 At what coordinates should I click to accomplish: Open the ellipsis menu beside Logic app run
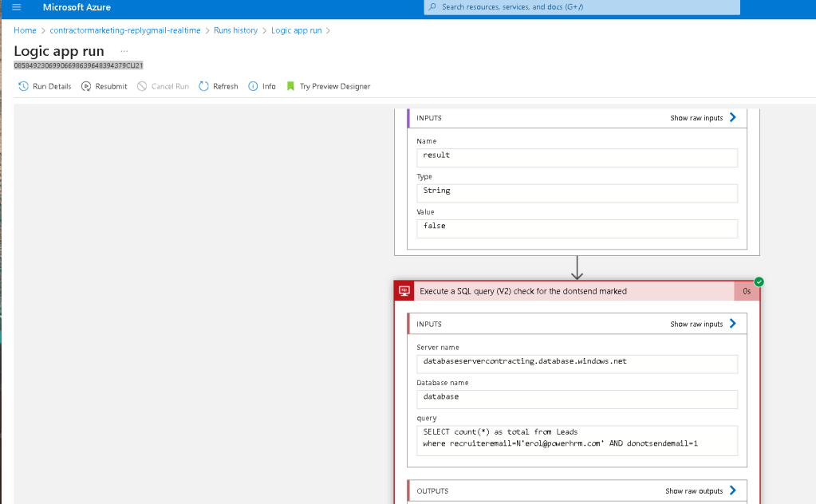(124, 51)
